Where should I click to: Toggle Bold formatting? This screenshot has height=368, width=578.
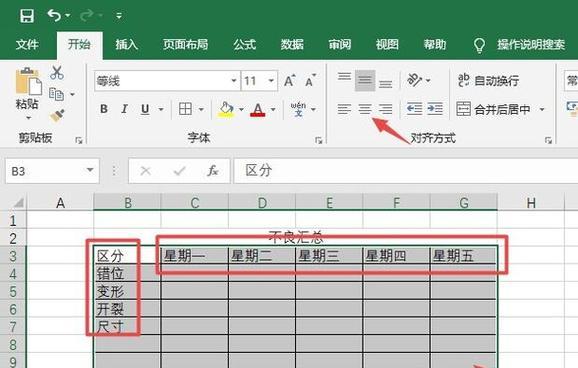pos(104,109)
